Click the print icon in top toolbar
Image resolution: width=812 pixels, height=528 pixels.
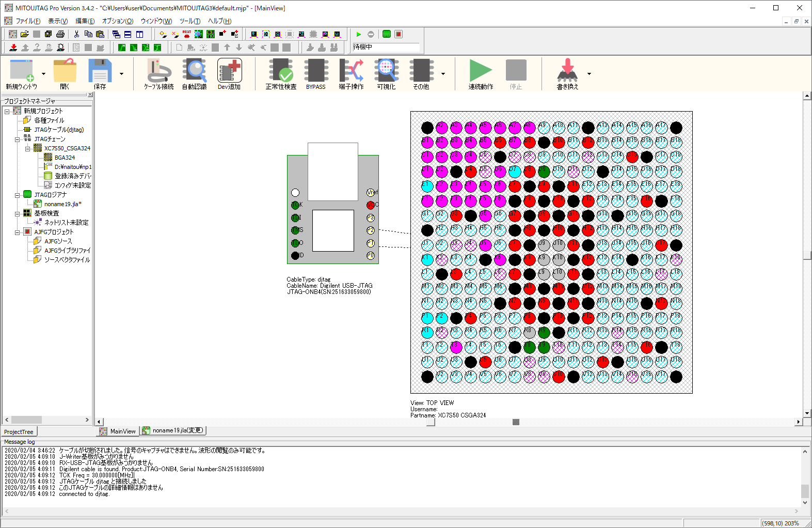[x=60, y=34]
